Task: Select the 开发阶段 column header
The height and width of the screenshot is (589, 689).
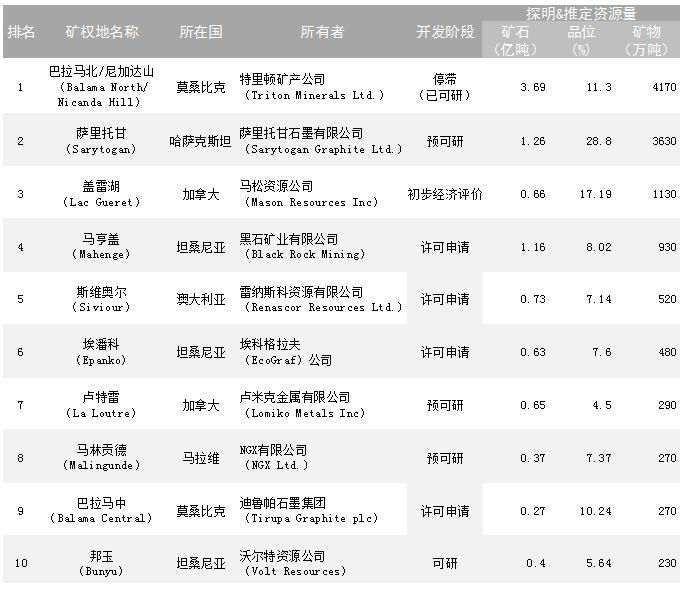Action: click(444, 32)
